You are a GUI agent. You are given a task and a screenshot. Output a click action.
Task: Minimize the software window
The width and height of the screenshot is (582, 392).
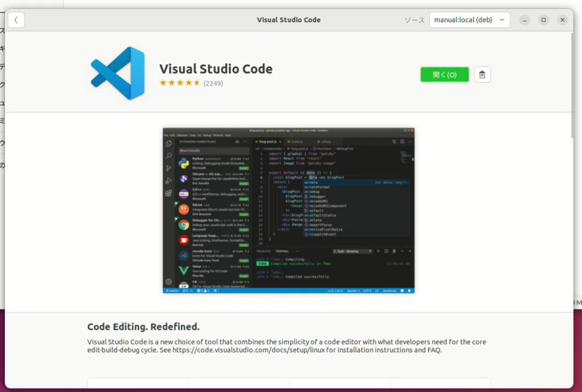coord(524,20)
